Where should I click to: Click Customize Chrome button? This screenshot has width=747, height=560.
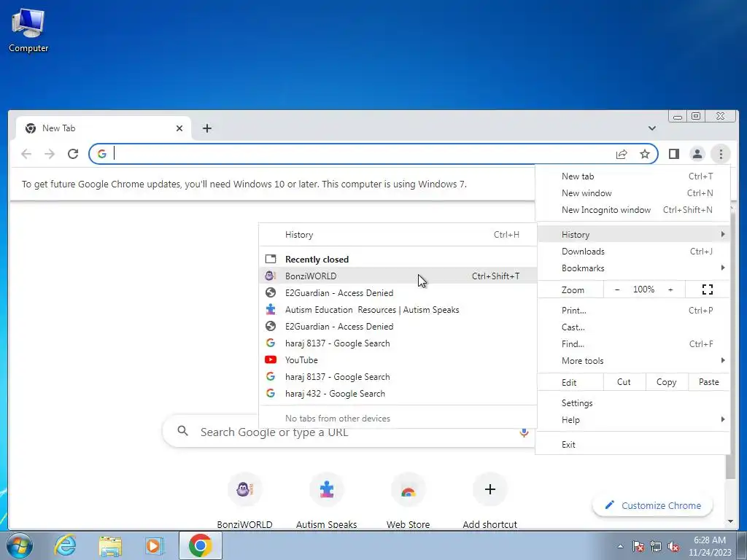(653, 505)
